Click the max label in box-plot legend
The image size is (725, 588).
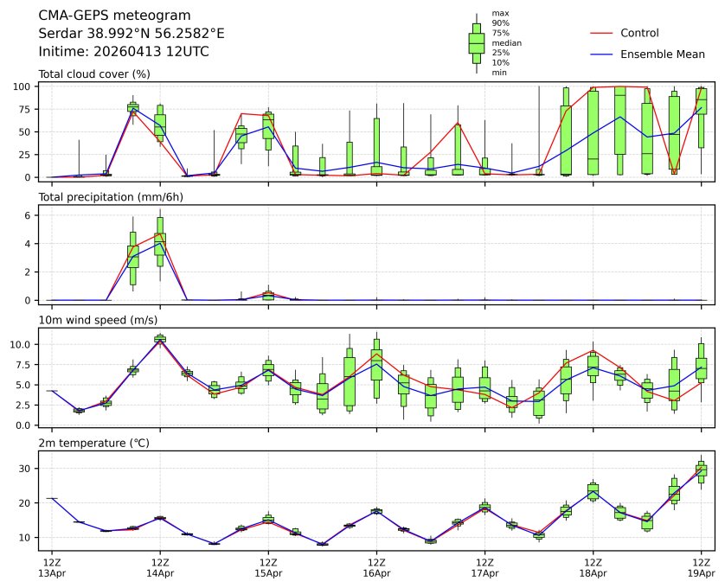click(499, 13)
